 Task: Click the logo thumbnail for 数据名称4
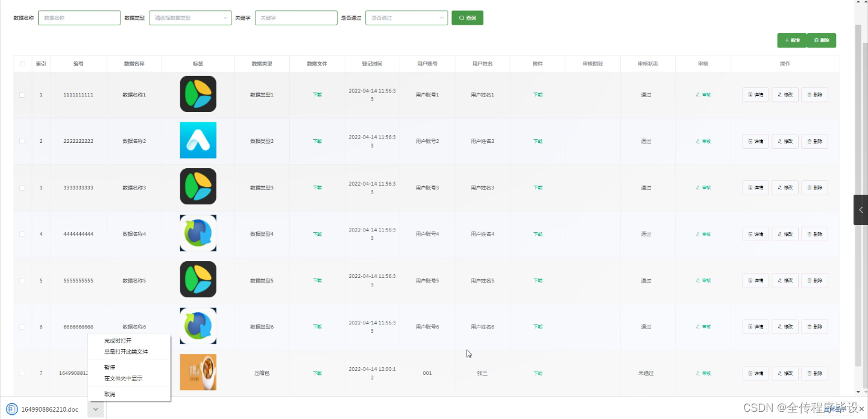[198, 233]
